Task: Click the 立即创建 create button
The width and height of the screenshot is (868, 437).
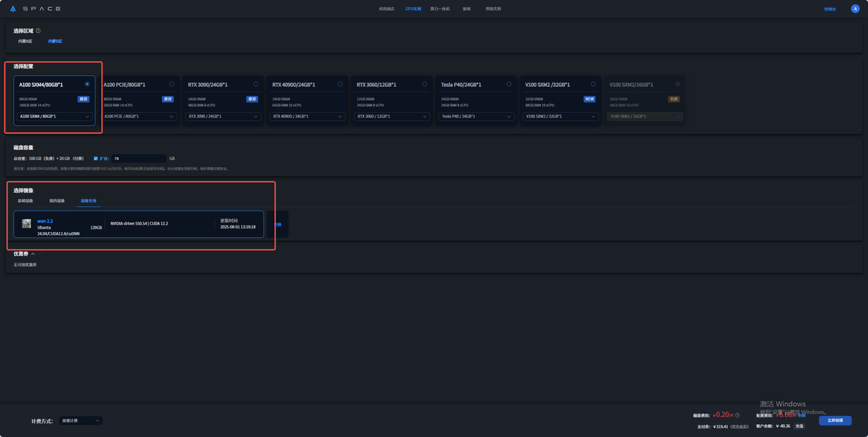Action: coord(835,421)
